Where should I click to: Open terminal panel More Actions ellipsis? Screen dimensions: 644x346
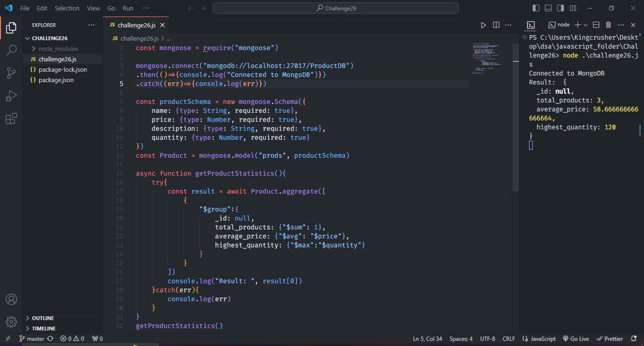[x=620, y=25]
